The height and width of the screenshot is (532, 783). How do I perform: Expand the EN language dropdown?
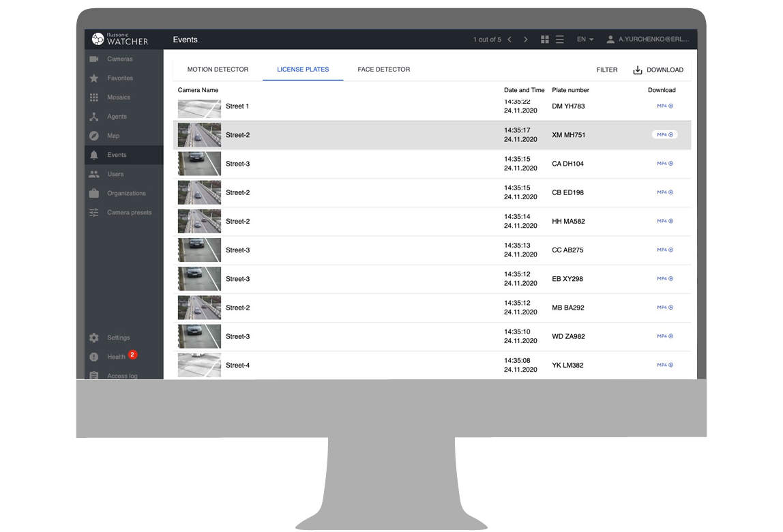(585, 40)
